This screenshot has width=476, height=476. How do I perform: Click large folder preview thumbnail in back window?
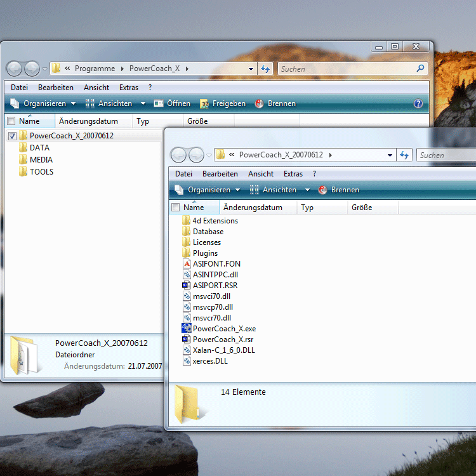click(x=25, y=355)
